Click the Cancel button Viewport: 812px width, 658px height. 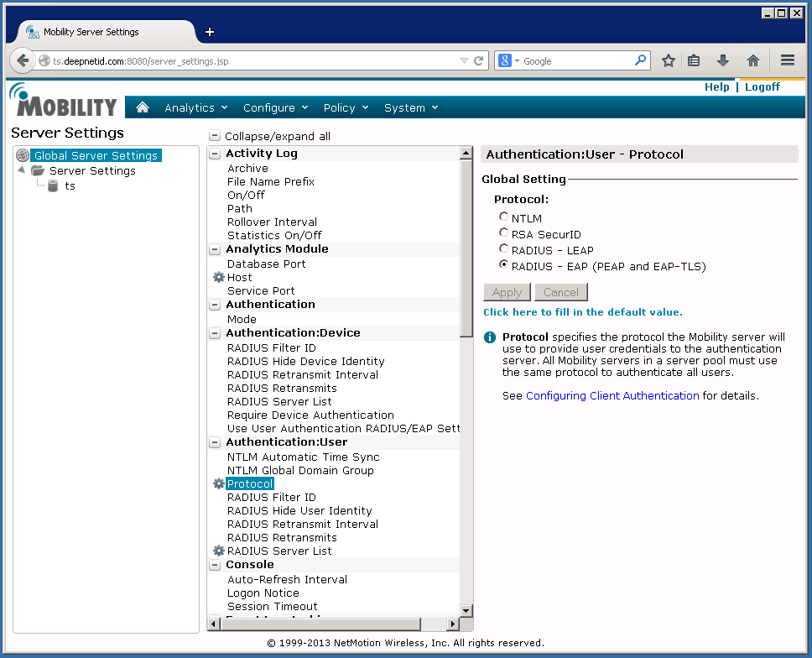pos(560,292)
